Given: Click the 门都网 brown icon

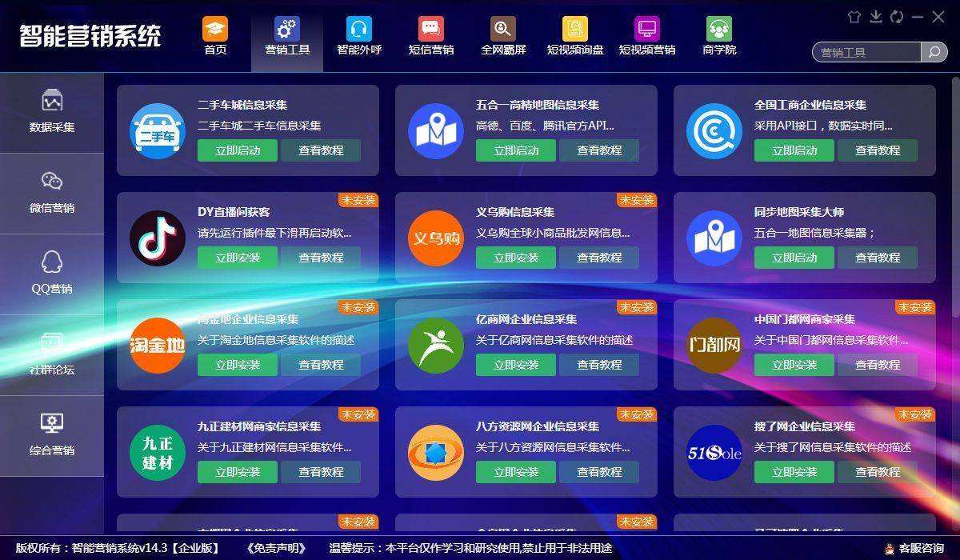Looking at the screenshot, I should pyautogui.click(x=714, y=346).
